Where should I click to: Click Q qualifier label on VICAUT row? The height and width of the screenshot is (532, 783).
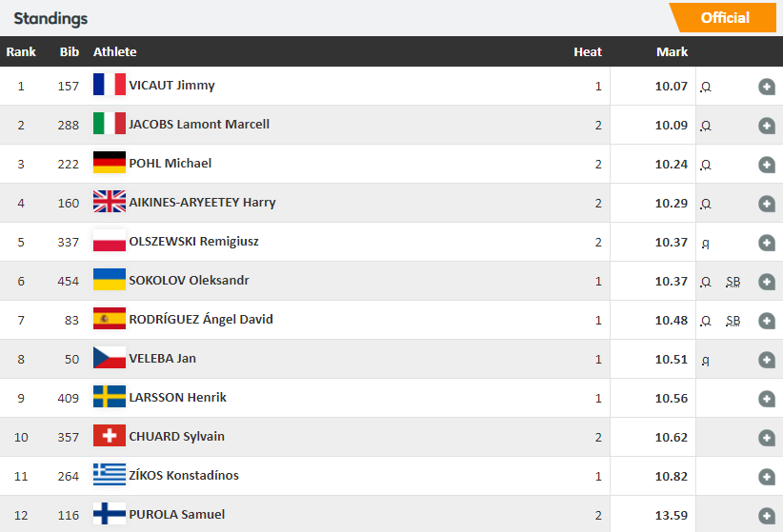[706, 87]
